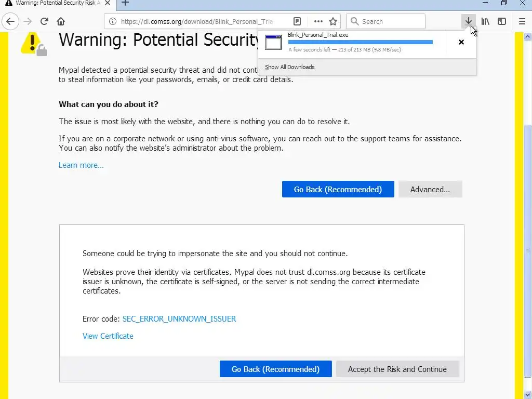The width and height of the screenshot is (532, 399).
Task: Click the back navigation arrow
Action: click(10, 21)
